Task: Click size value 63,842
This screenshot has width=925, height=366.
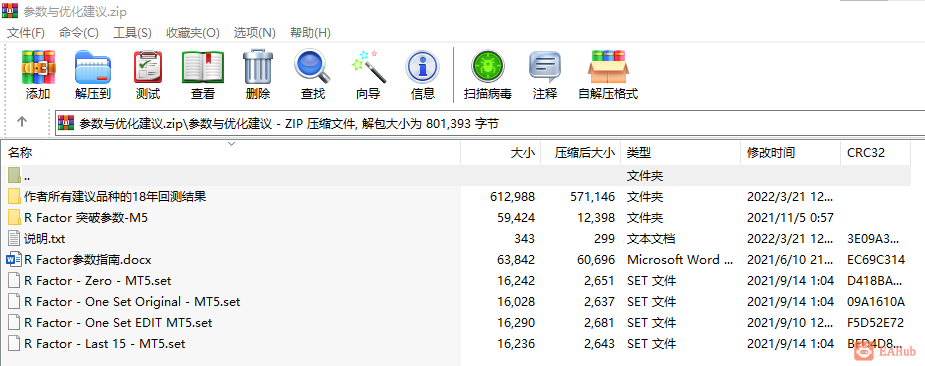Action: point(516,260)
